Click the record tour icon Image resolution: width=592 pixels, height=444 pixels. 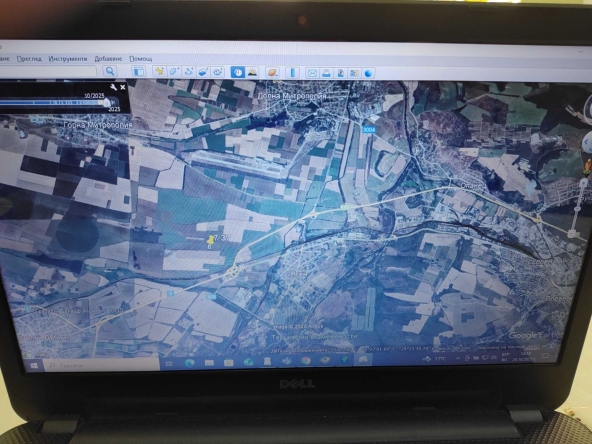point(217,72)
